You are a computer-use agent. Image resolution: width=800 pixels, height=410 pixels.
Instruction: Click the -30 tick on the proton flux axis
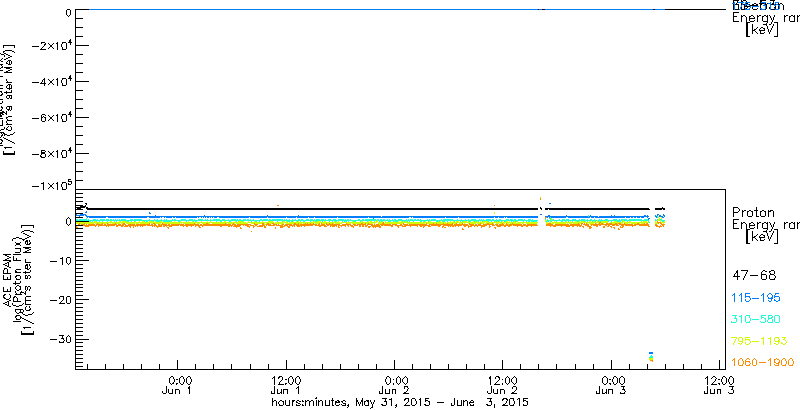(59, 339)
